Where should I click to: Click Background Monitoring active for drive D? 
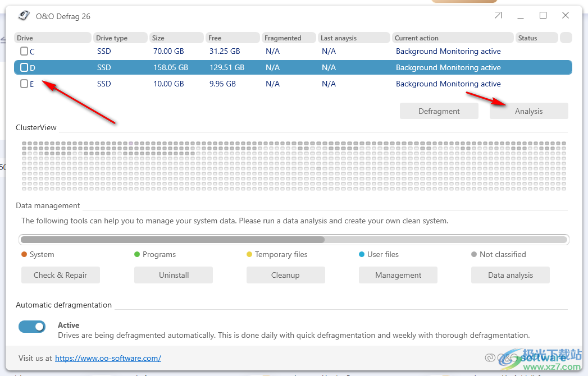click(448, 67)
